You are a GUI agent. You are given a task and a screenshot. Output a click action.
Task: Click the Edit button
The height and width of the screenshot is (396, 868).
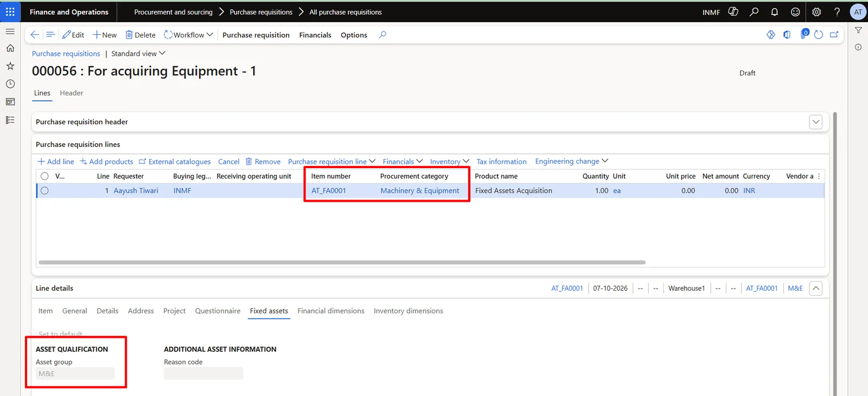pyautogui.click(x=73, y=35)
